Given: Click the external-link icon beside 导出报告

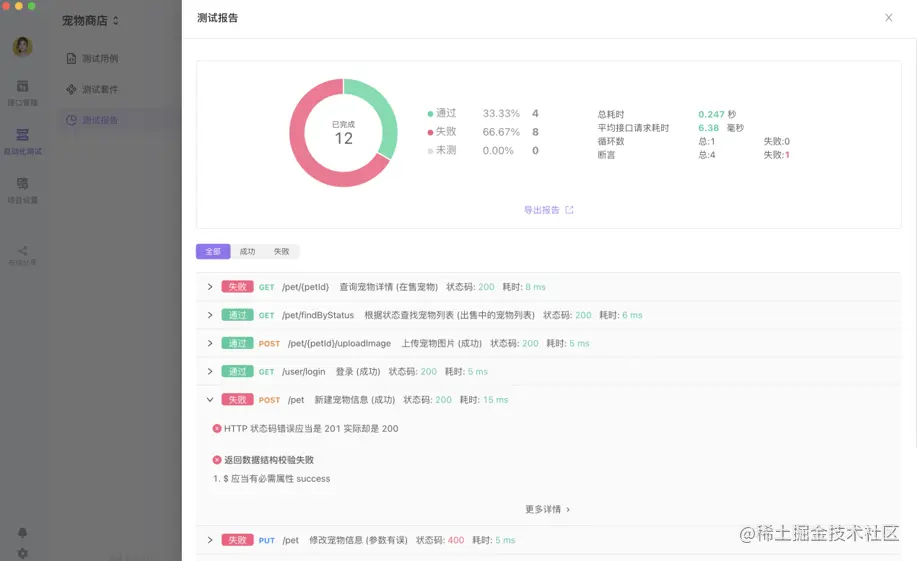Looking at the screenshot, I should pyautogui.click(x=569, y=210).
